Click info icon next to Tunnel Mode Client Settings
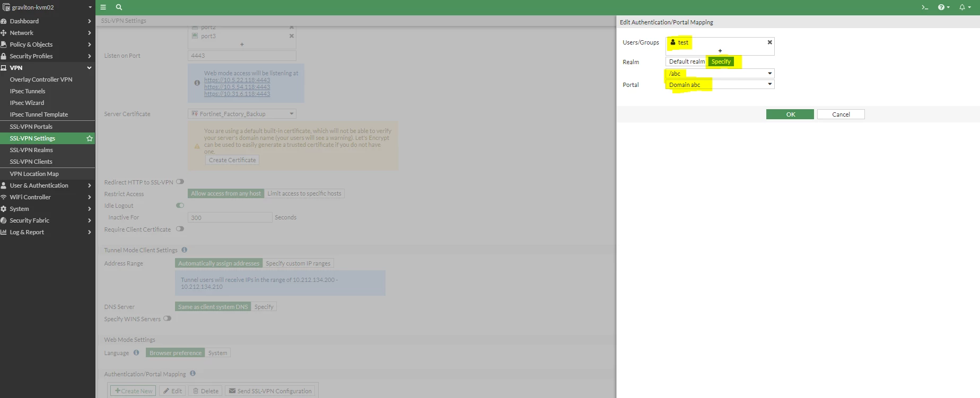 185,250
